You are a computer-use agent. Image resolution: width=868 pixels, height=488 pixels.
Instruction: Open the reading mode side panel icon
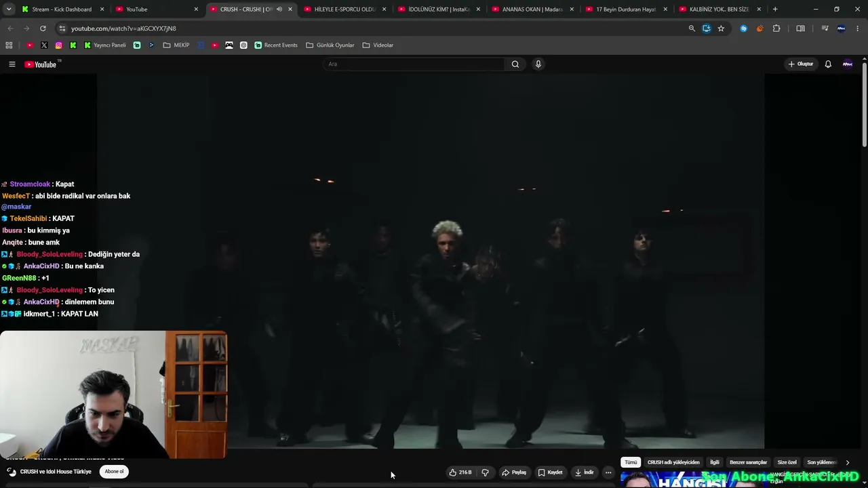pos(801,28)
